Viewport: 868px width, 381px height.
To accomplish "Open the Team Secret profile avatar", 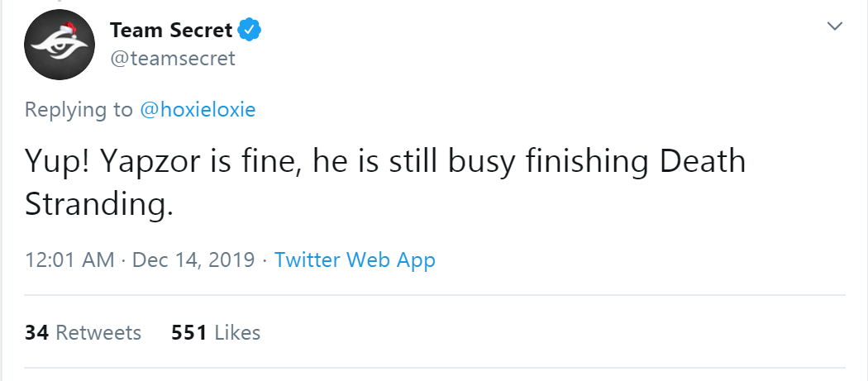I will (60, 45).
